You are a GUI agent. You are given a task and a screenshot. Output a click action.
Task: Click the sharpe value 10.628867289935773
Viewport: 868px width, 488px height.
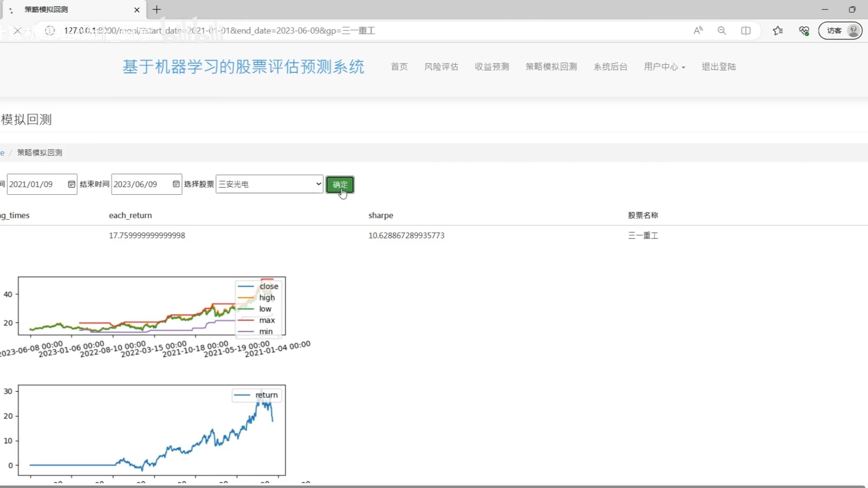[406, 235]
